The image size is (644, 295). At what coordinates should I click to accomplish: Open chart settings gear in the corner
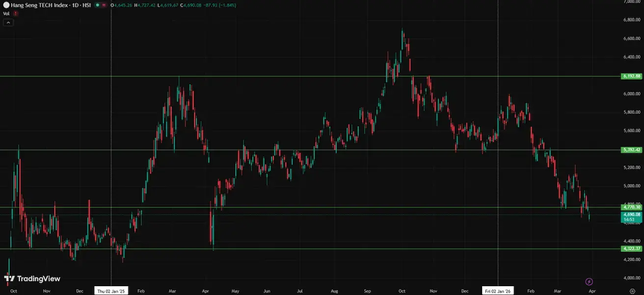[x=632, y=291]
